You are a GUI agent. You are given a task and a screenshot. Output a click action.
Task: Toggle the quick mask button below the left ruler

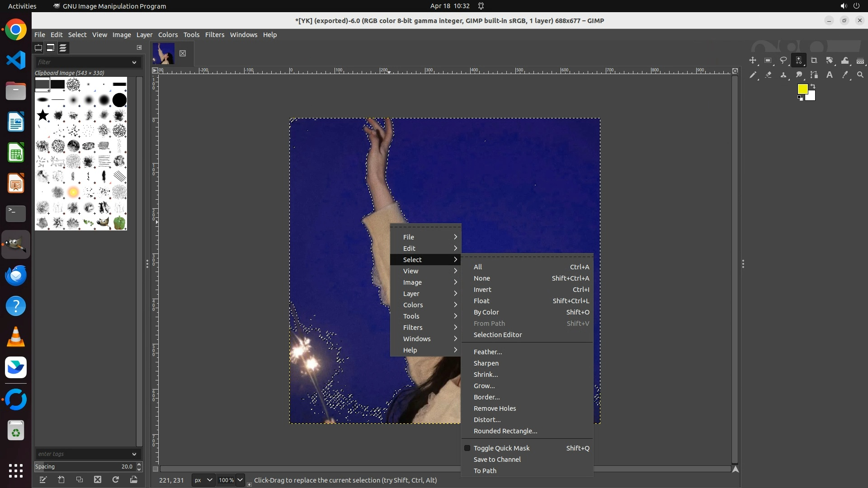click(156, 469)
